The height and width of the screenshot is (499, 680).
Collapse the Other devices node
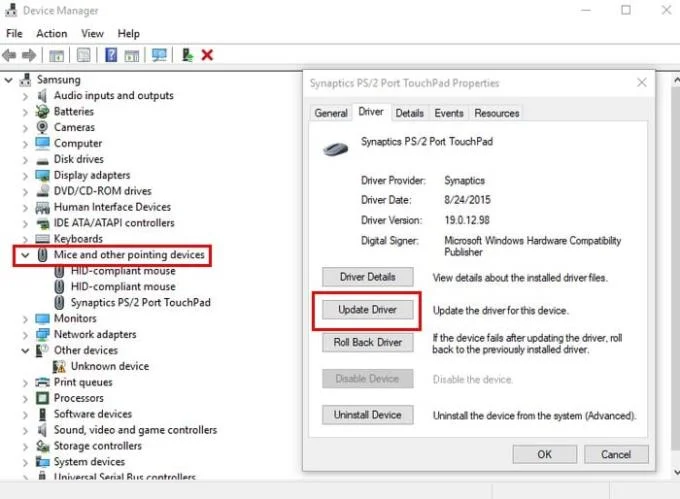(25, 350)
